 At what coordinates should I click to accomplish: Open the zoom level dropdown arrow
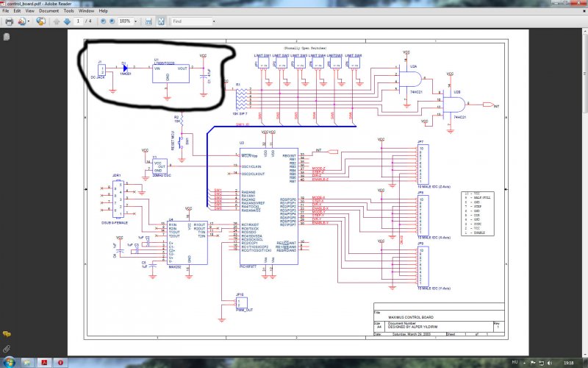point(136,21)
